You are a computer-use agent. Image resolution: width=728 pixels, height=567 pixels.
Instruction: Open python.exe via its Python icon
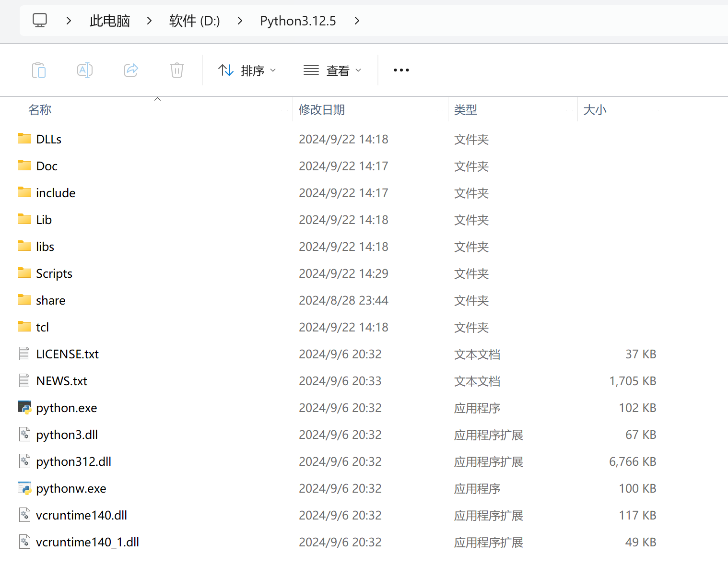click(x=24, y=407)
